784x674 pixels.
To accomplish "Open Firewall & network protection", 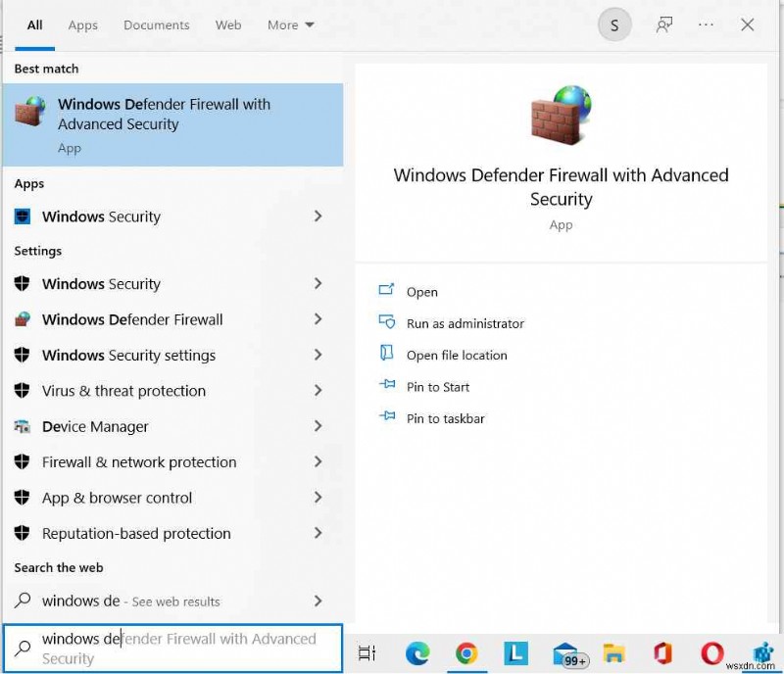I will pyautogui.click(x=173, y=462).
